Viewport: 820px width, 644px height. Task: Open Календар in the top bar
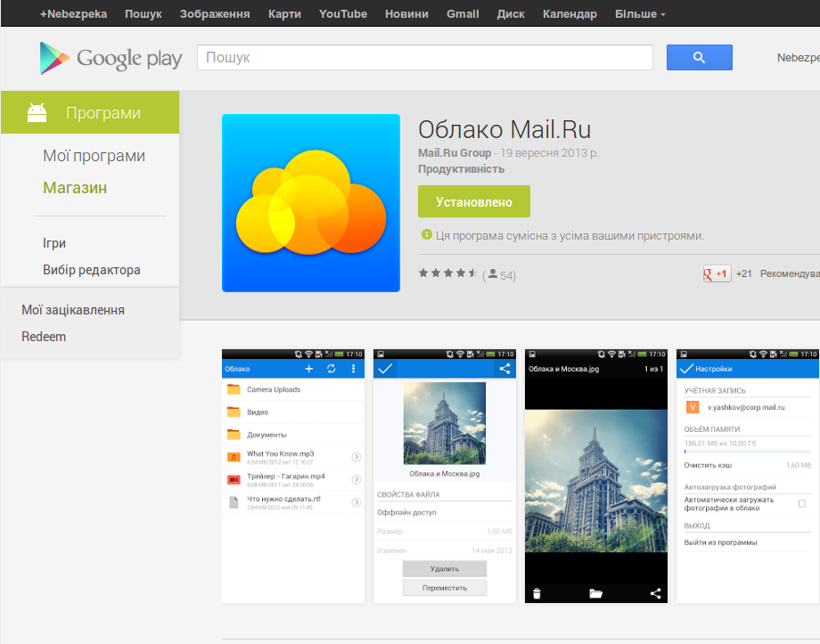(x=570, y=14)
